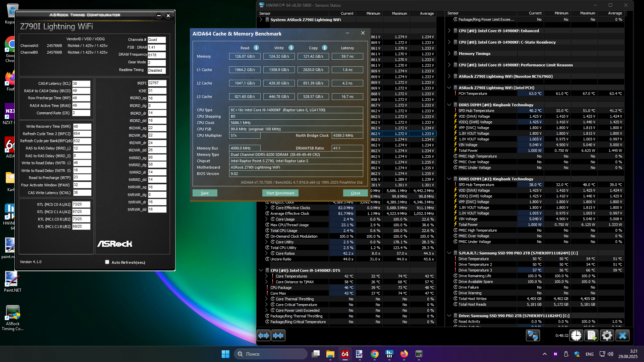Click HWiNFO shrink columns arrows button
The height and width of the screenshot is (362, 644).
tap(278, 336)
